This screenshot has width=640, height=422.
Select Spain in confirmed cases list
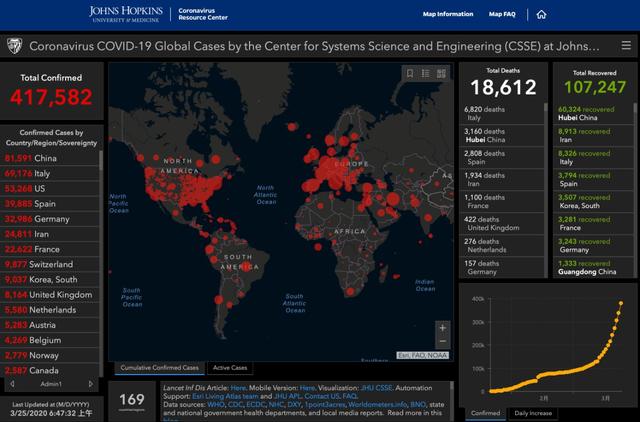click(50, 204)
